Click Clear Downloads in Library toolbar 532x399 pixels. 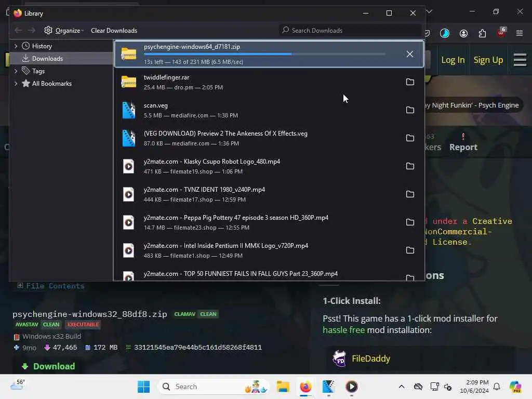point(114,31)
